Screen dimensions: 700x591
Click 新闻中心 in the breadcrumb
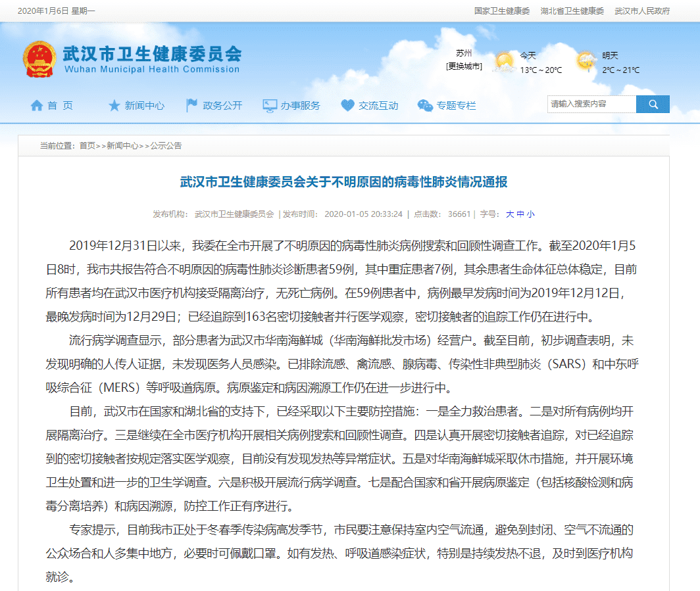[122, 146]
